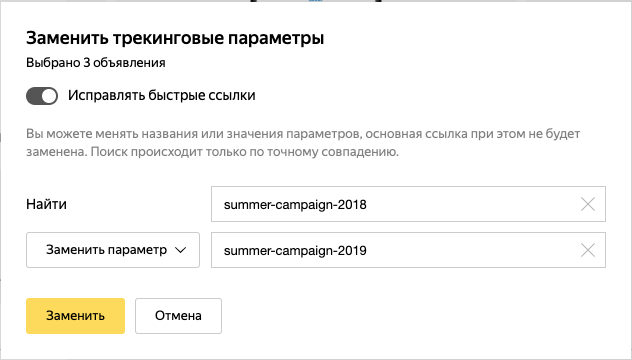Click empty area of replacement field before the X

[x=474, y=250]
